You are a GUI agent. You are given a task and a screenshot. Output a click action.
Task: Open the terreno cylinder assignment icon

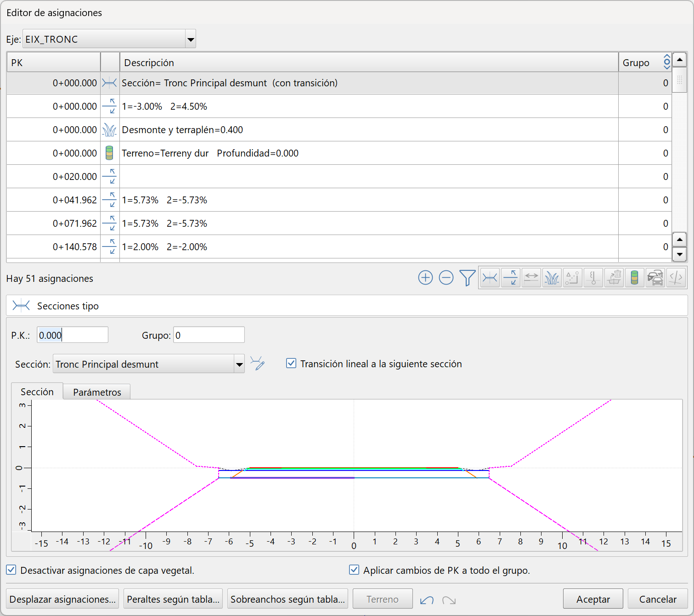tap(634, 278)
